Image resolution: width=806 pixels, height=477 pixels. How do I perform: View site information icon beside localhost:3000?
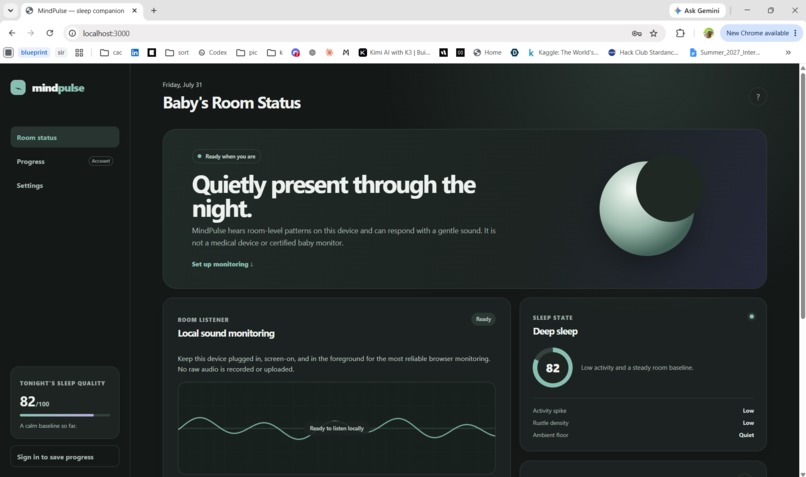point(72,33)
